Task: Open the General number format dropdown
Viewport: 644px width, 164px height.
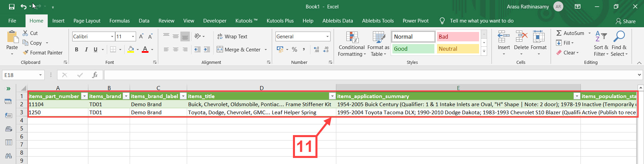Action: pyautogui.click(x=327, y=36)
